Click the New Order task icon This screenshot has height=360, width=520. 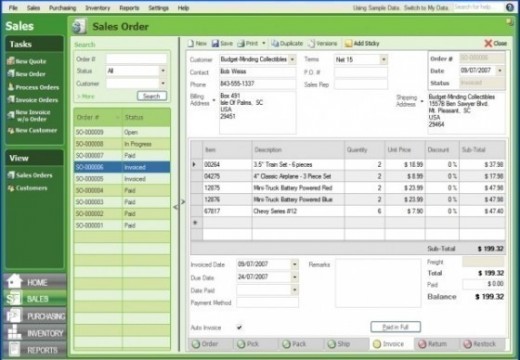coord(11,74)
